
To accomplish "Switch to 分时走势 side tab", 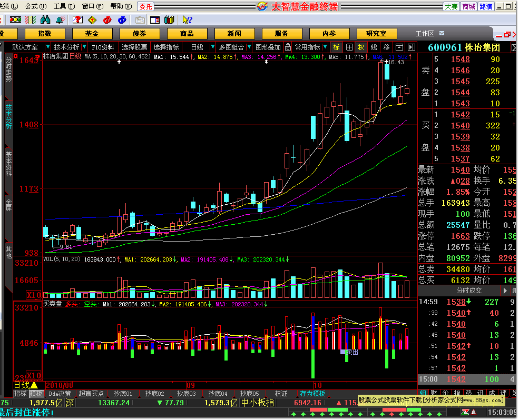I will (x=8, y=69).
